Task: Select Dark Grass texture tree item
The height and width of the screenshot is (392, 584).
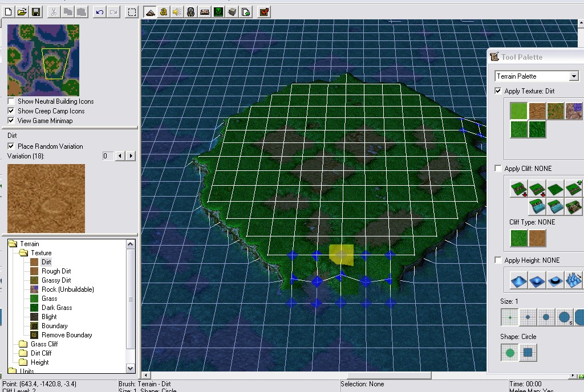Action: 56,308
